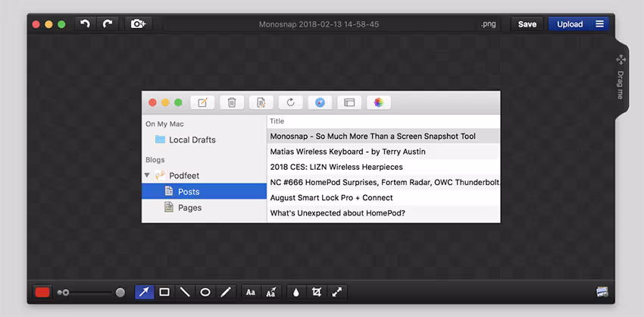Select 2018 CES: LIZN Wireless Hearpieces row

pyautogui.click(x=383, y=167)
